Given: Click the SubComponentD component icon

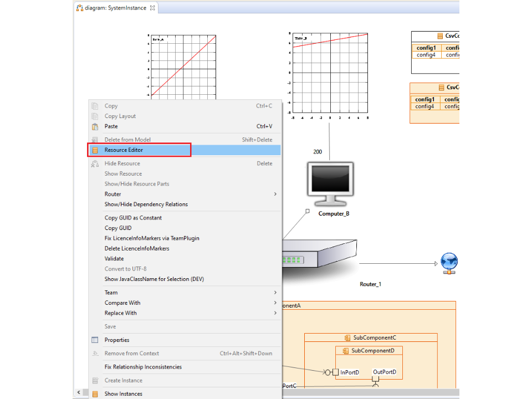Looking at the screenshot, I should pyautogui.click(x=345, y=351).
